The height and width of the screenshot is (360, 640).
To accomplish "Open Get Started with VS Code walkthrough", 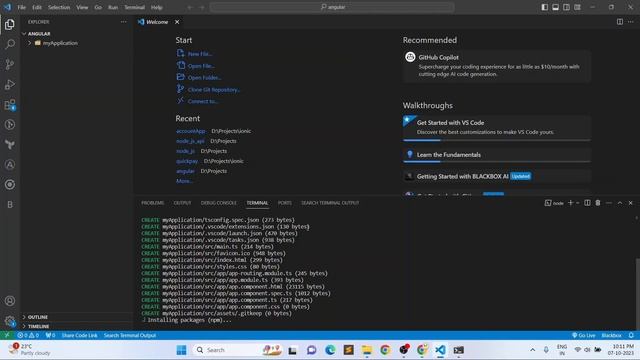I will 497,127.
